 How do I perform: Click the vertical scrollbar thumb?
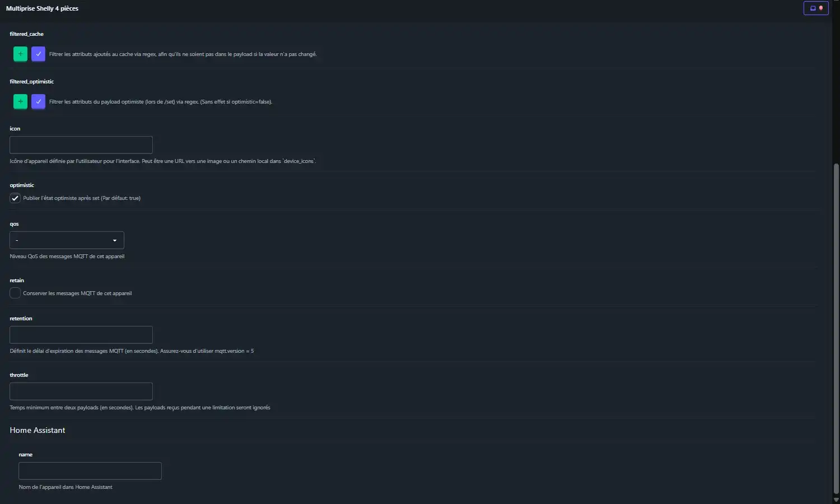click(836, 325)
